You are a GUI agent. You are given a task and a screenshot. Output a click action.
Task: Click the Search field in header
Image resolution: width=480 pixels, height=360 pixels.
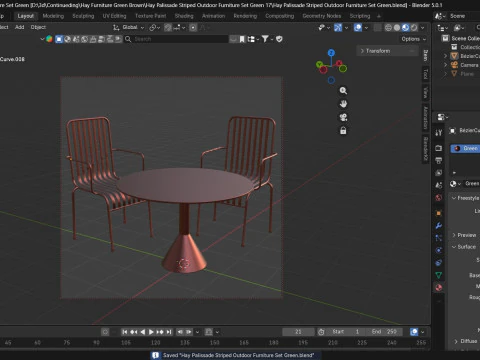coord(177,39)
